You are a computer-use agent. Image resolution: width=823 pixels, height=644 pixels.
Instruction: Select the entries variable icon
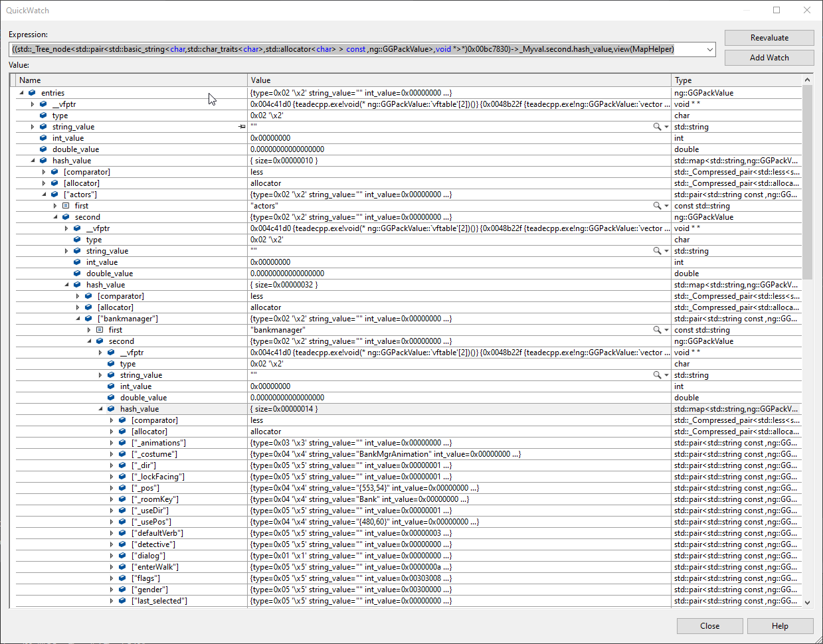32,93
